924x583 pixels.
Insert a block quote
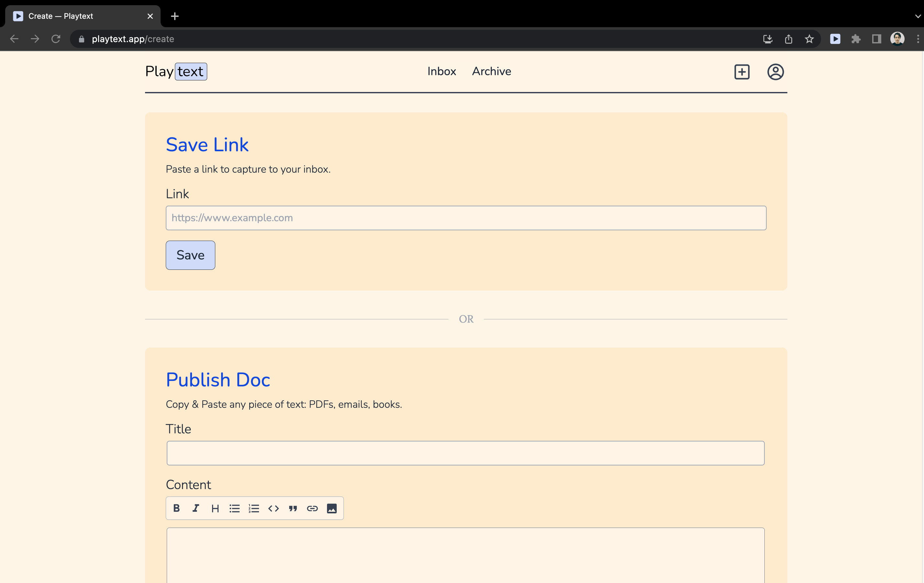pyautogui.click(x=293, y=508)
